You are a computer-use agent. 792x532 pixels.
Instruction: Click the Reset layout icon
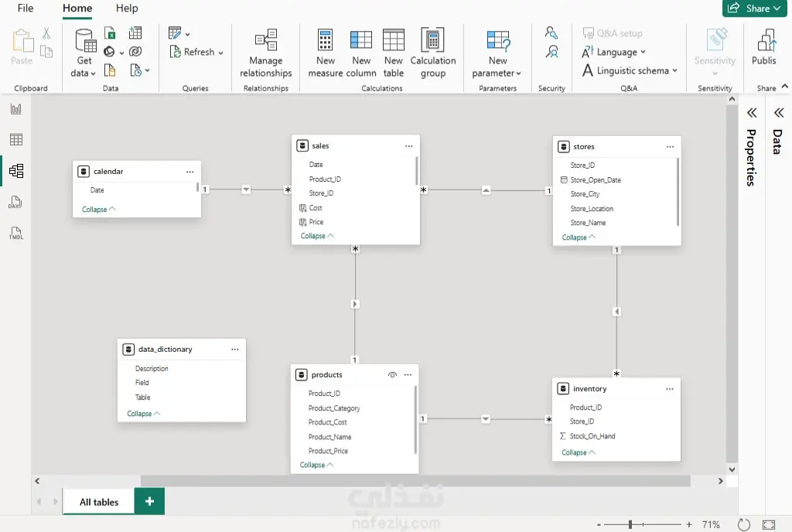[x=743, y=524]
